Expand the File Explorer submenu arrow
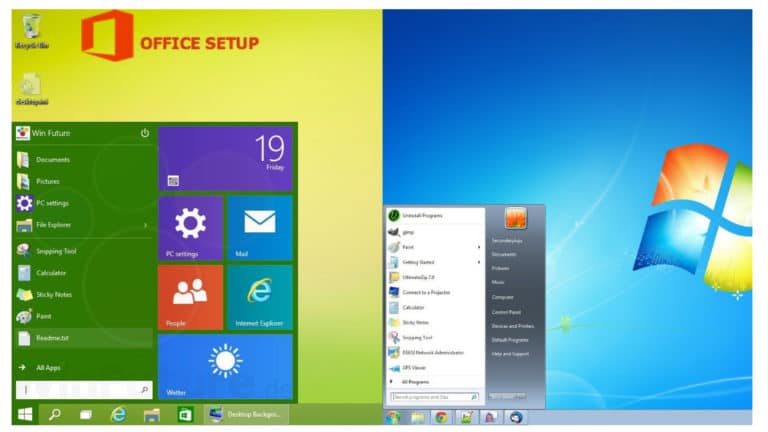 146,225
